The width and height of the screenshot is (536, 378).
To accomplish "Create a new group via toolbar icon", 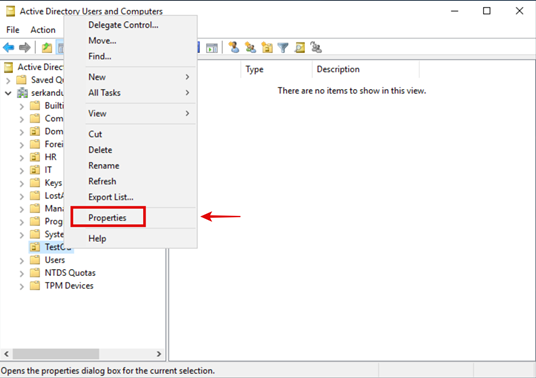I will click(x=250, y=48).
